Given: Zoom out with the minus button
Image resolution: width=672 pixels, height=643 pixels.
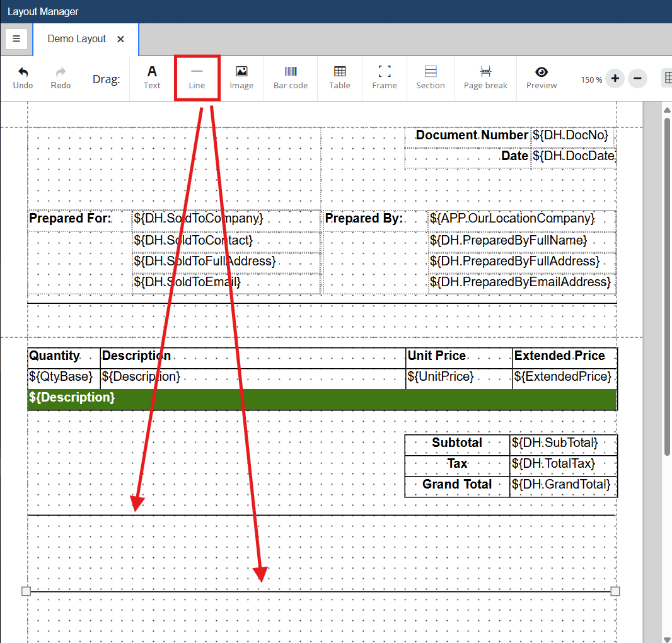Looking at the screenshot, I should tap(637, 79).
